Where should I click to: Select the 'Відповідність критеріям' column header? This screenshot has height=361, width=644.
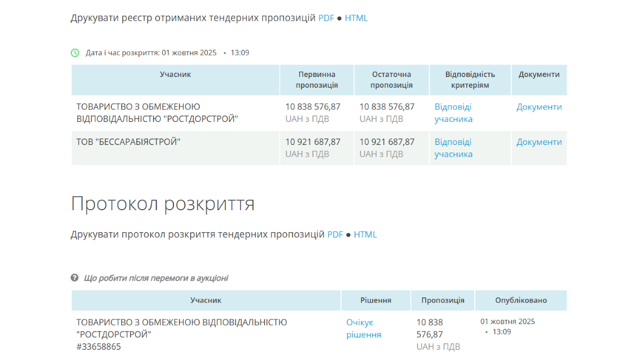coord(470,80)
